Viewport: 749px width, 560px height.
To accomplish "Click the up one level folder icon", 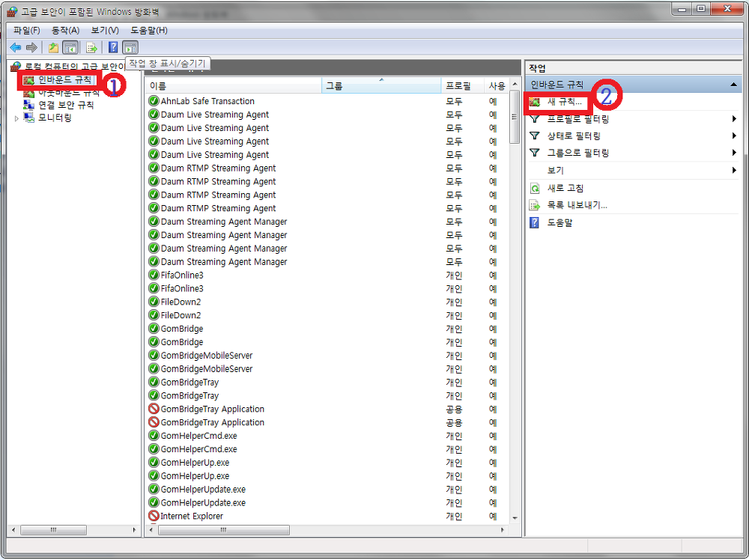I will point(53,47).
